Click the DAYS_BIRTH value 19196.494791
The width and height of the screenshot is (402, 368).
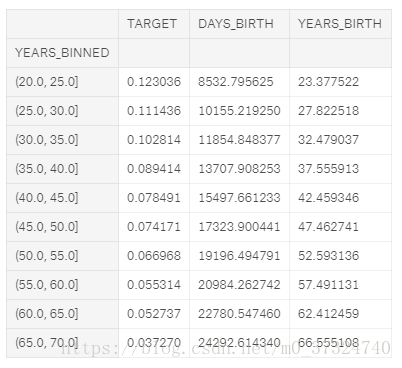pos(239,256)
